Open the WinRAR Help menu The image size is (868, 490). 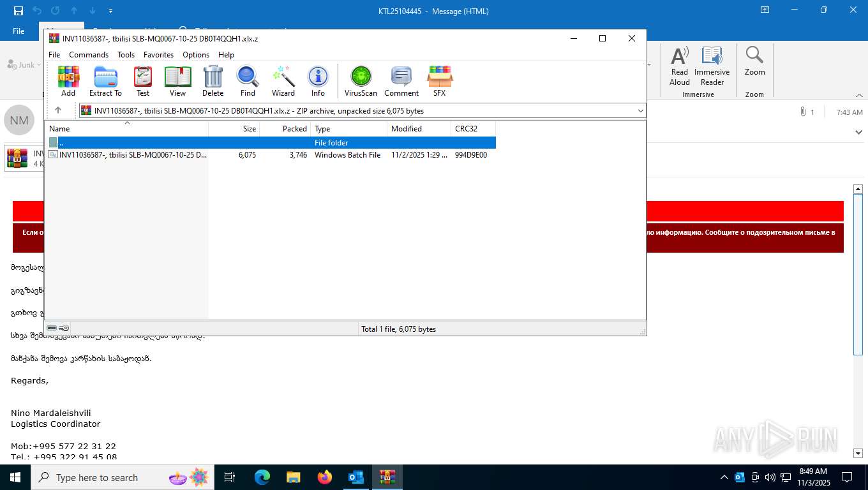point(226,55)
